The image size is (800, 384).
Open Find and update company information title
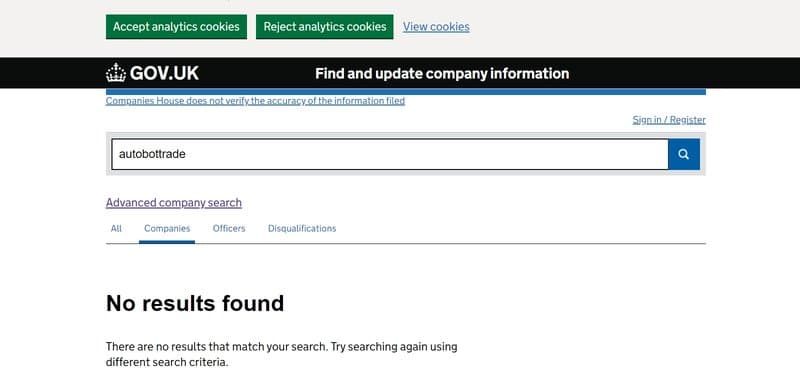(x=442, y=73)
